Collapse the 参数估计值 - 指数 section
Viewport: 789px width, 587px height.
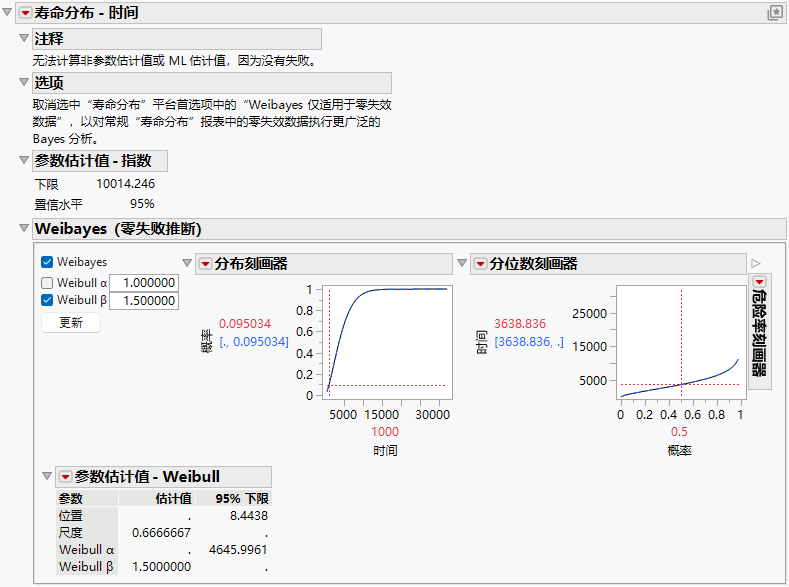pyautogui.click(x=24, y=160)
